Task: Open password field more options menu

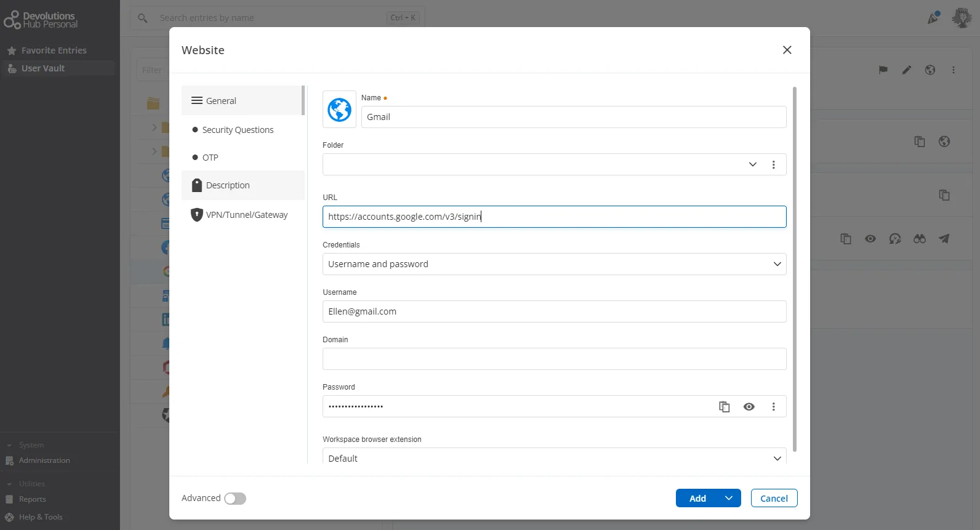Action: [774, 407]
